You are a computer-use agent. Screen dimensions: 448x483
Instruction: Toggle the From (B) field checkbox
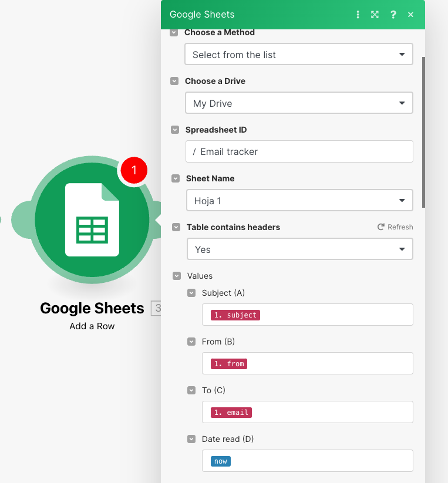tap(191, 342)
